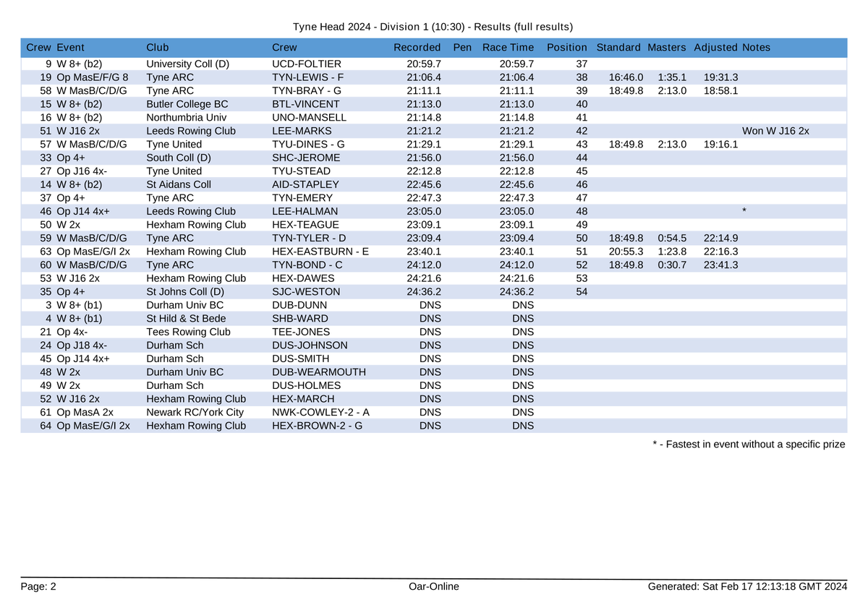Select crew name DUB-DUNN
The image size is (868, 613).
(x=299, y=305)
